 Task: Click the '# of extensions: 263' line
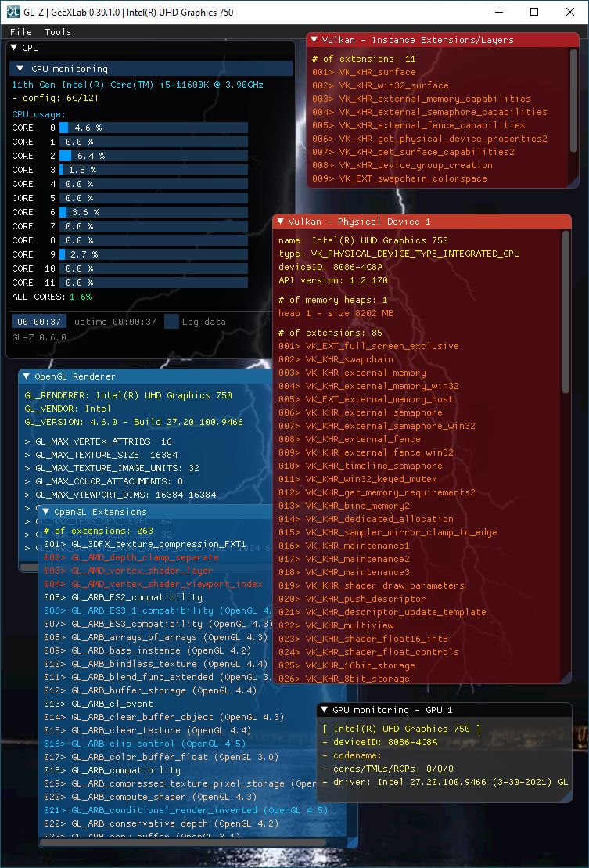tap(99, 531)
